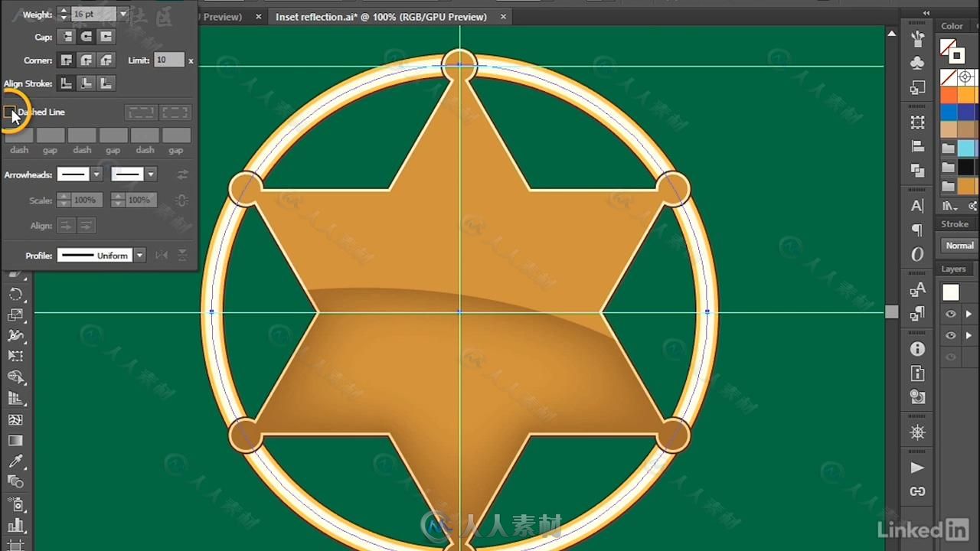Align stroke to center
Viewport: 980px width, 551px height.
67,83
